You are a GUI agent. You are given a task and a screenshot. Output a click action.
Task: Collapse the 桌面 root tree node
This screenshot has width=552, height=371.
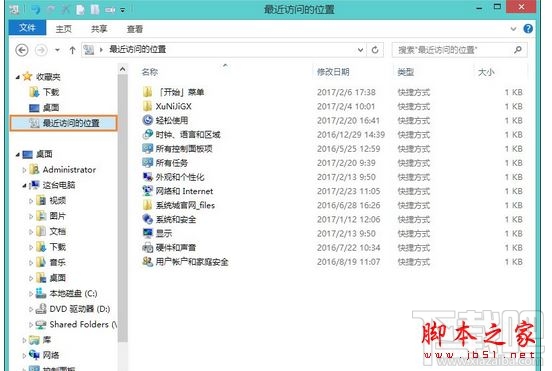click(18, 155)
